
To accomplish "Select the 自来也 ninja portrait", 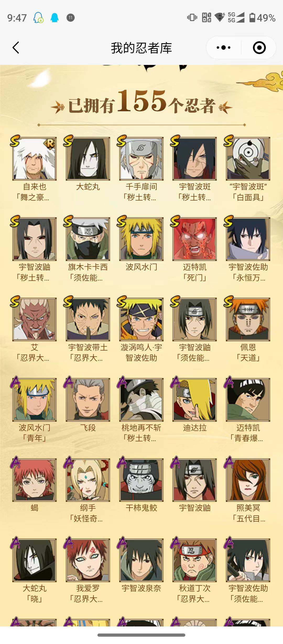I will 35,159.
